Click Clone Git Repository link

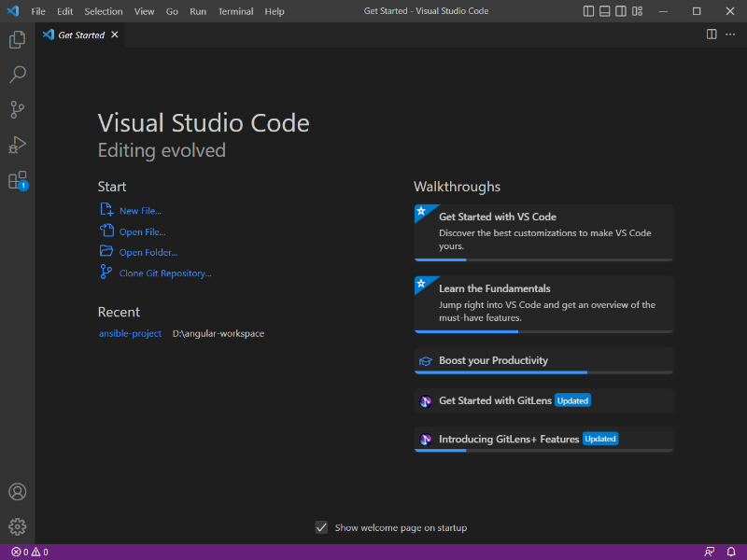coord(164,273)
